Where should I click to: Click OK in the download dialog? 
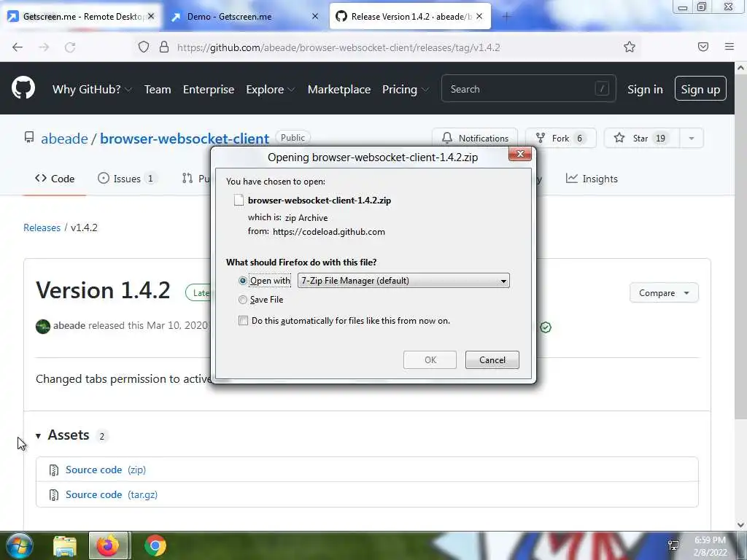(430, 360)
